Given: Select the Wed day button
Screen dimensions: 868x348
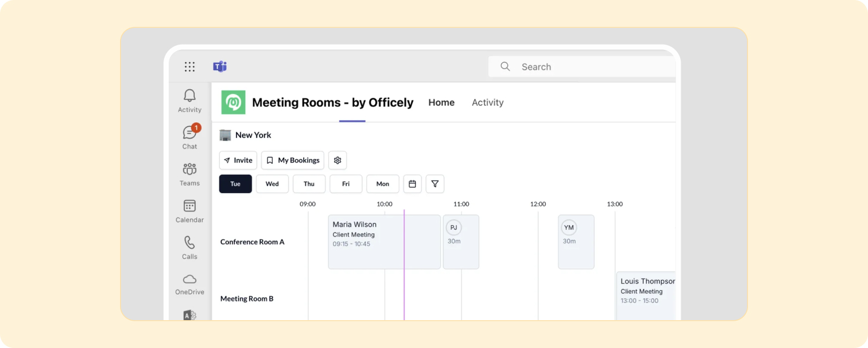Looking at the screenshot, I should coord(273,184).
